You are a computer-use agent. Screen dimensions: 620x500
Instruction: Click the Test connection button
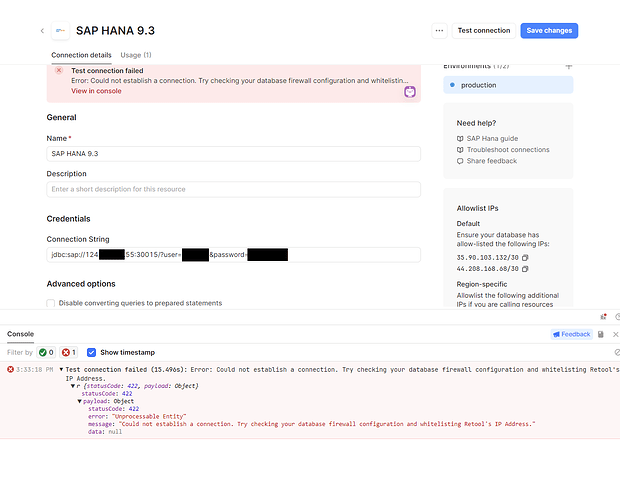[484, 30]
